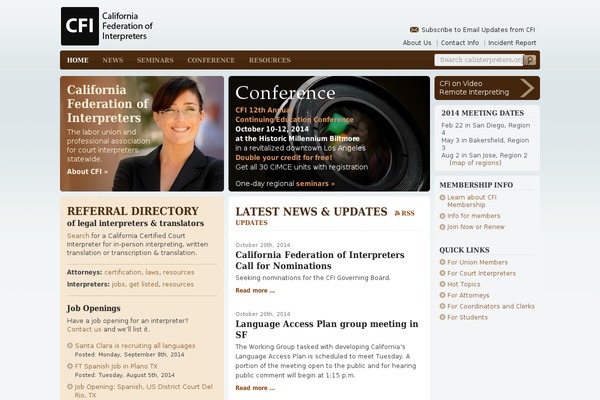Open the NEWS menu tab
The width and height of the screenshot is (600, 400).
click(x=113, y=60)
